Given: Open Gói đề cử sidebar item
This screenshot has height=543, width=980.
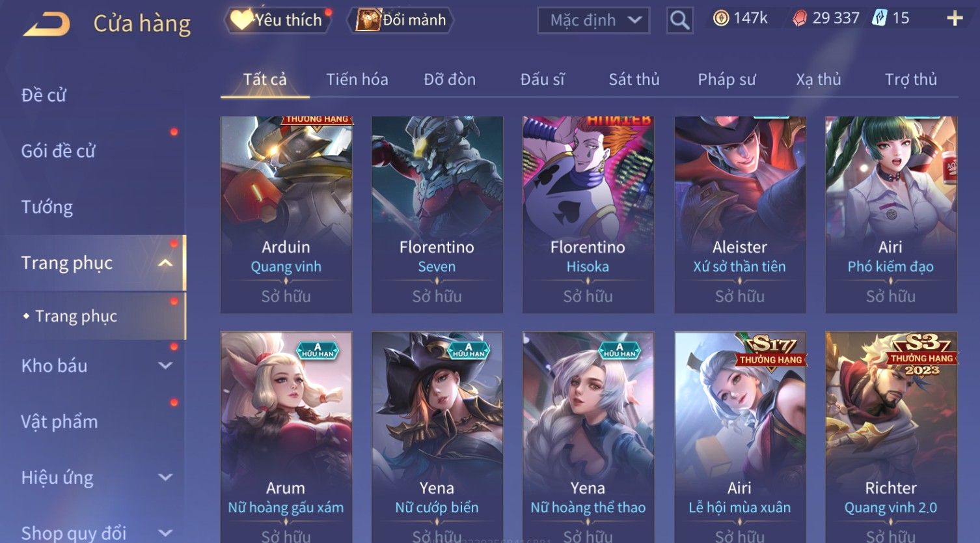Looking at the screenshot, I should pos(58,151).
